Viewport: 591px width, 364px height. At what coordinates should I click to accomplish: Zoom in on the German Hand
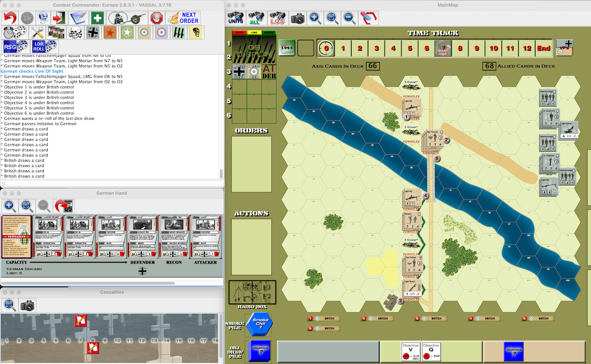click(10, 206)
